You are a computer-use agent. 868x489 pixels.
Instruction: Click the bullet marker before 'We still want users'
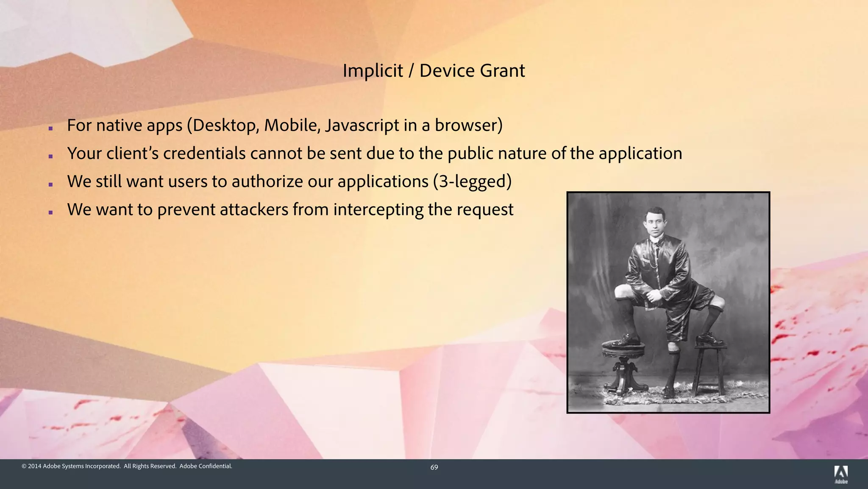pos(50,184)
